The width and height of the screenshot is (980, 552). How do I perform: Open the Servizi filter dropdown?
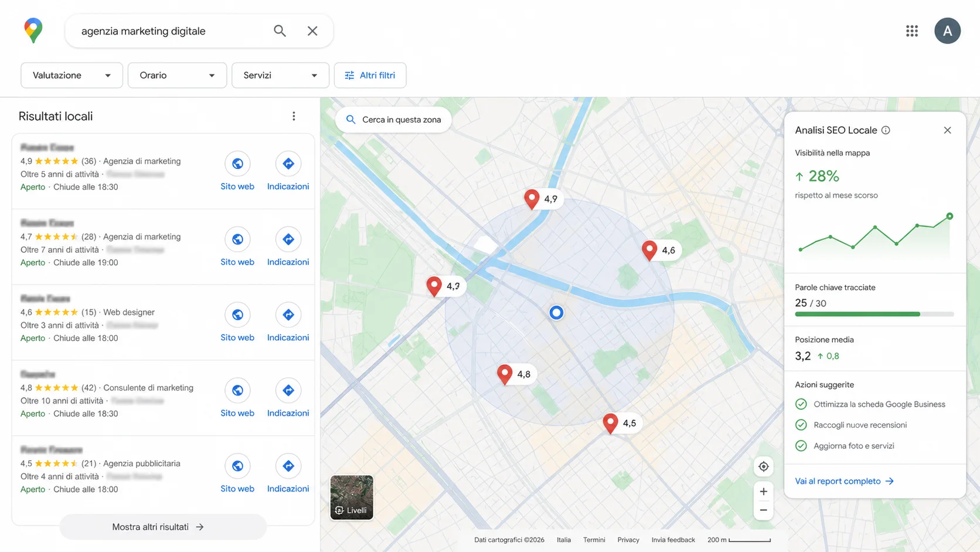pyautogui.click(x=280, y=75)
